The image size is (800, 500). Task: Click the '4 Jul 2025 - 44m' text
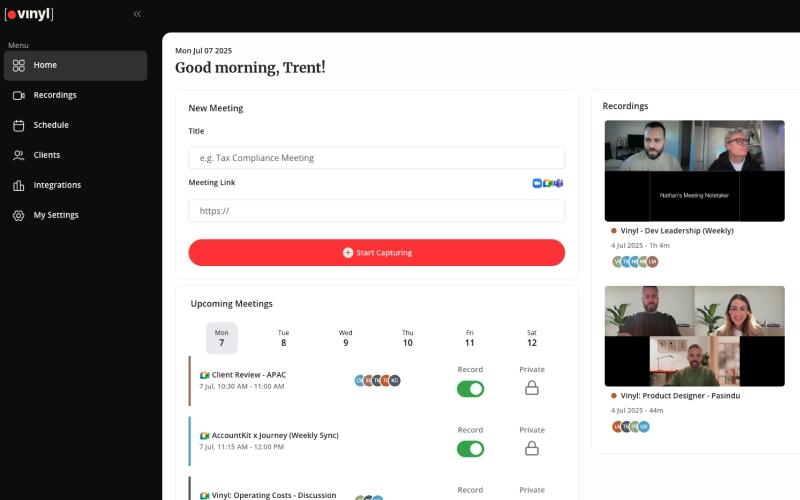pyautogui.click(x=637, y=410)
